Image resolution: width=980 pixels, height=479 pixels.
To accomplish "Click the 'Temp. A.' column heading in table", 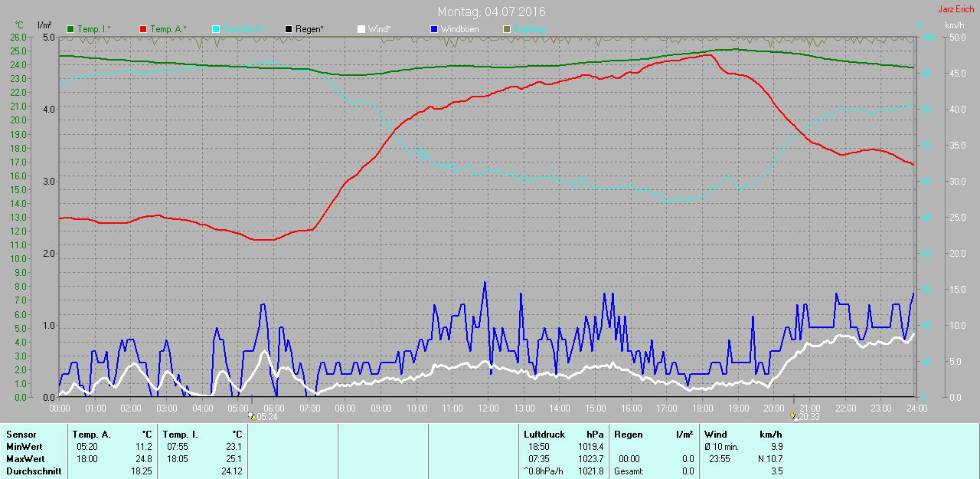I will point(91,435).
